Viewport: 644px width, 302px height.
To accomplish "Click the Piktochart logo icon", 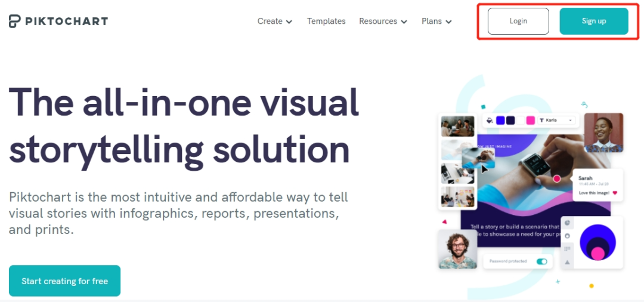I will coord(15,21).
